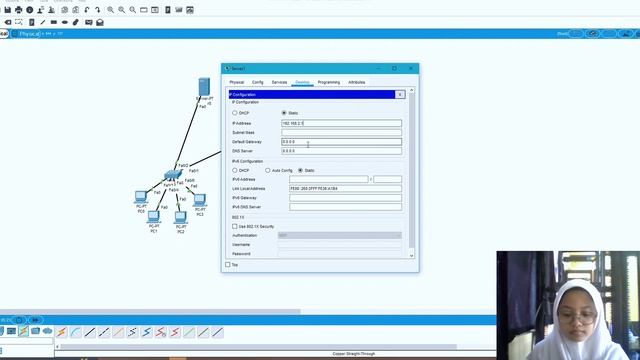Screen dimensions: 640x360
Task: Click the Zoom In magnifier icon
Action: click(x=111, y=10)
